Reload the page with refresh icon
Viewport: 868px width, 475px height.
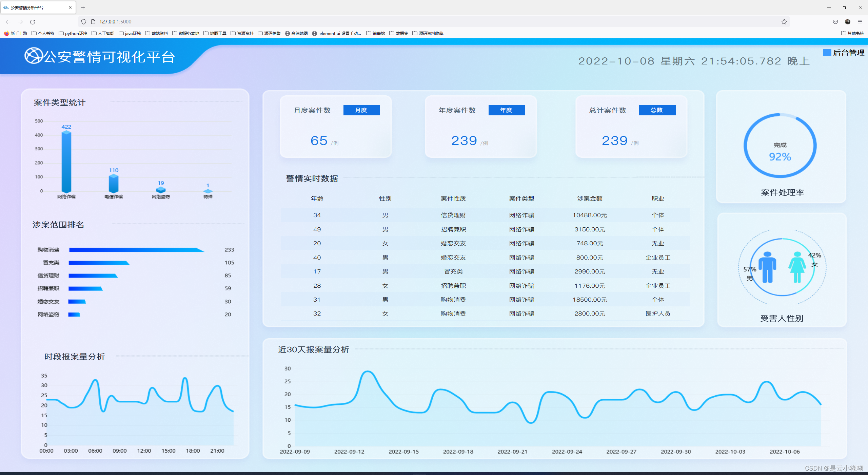coord(33,22)
